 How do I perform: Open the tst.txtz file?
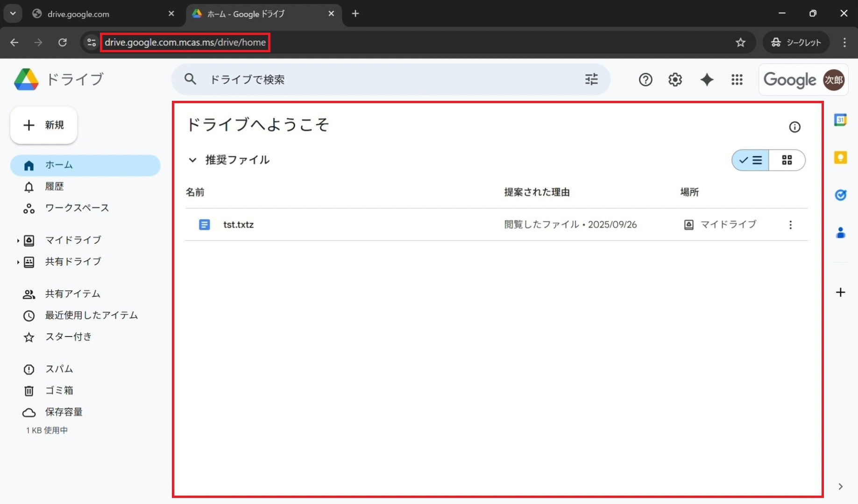[238, 225]
